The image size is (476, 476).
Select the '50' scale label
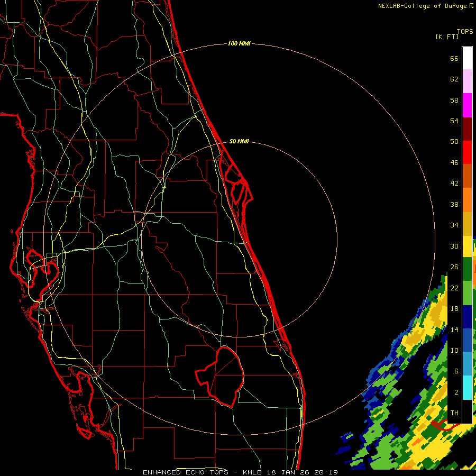click(454, 142)
